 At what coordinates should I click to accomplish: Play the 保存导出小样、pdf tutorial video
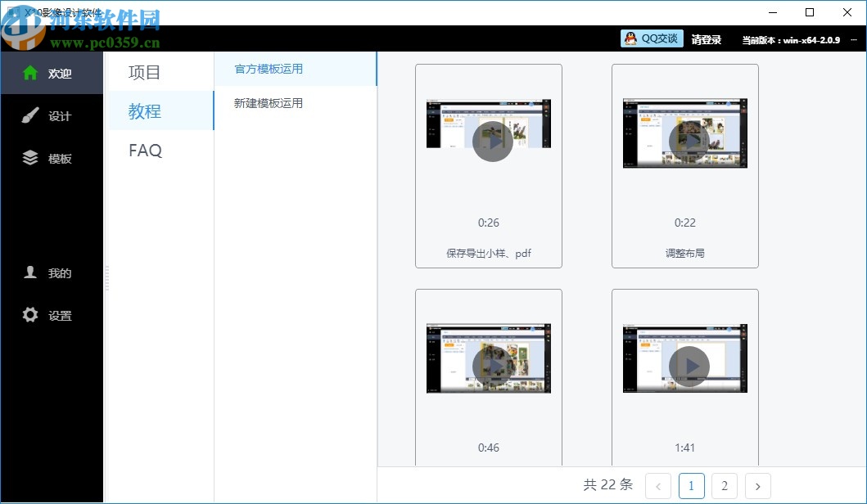(x=492, y=141)
